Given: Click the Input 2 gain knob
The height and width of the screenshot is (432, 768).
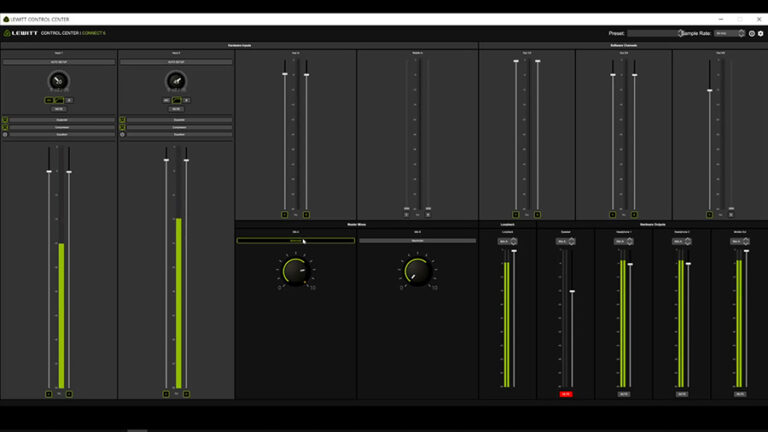Looking at the screenshot, I should (176, 81).
